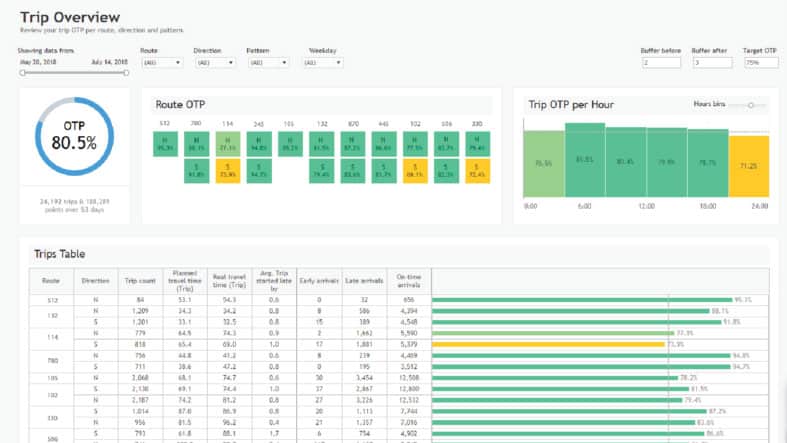
Task: Click the yellow 71.2% bar in hourly chart
Action: [748, 166]
